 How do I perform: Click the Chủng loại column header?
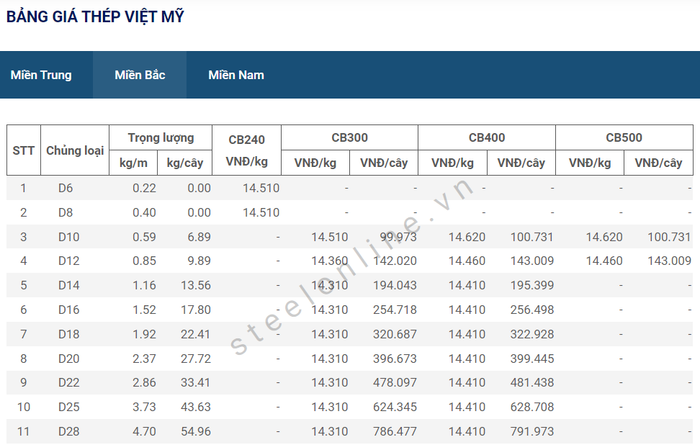click(x=75, y=151)
